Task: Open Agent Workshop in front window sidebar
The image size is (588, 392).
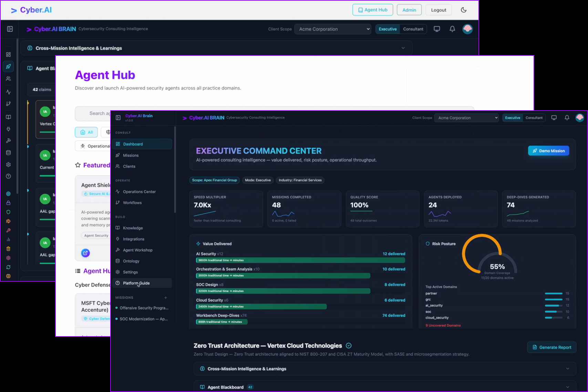Action: pyautogui.click(x=142, y=250)
